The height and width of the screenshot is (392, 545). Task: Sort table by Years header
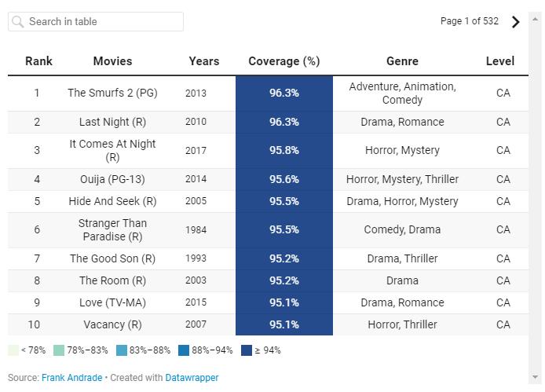pos(204,61)
